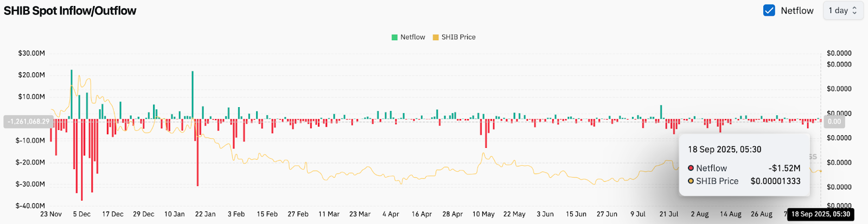Click the 5 Dec x-axis label
Screen dimensions: 868x224
pos(82,214)
